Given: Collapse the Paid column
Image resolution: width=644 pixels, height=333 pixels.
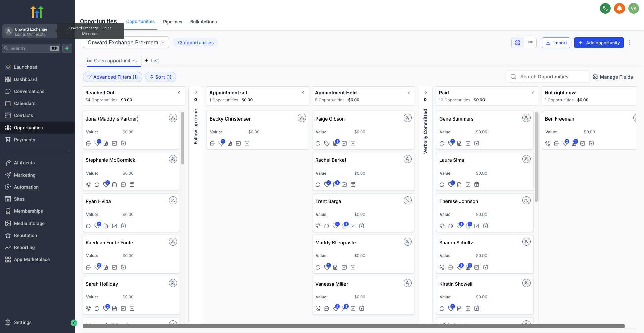Looking at the screenshot, I should [533, 93].
